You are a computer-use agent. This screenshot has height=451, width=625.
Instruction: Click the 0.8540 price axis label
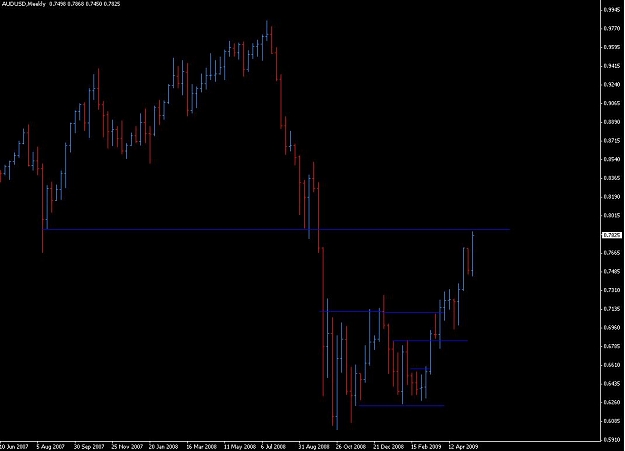pyautogui.click(x=612, y=159)
